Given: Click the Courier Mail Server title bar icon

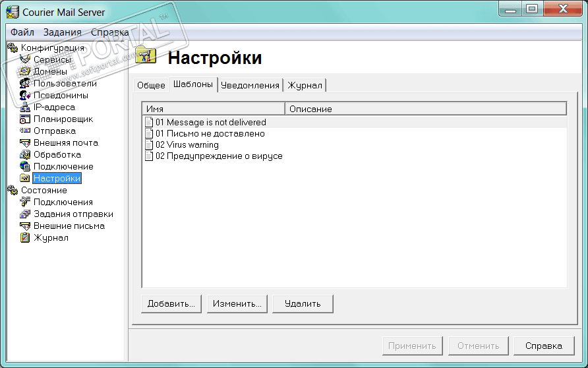Looking at the screenshot, I should (13, 12).
